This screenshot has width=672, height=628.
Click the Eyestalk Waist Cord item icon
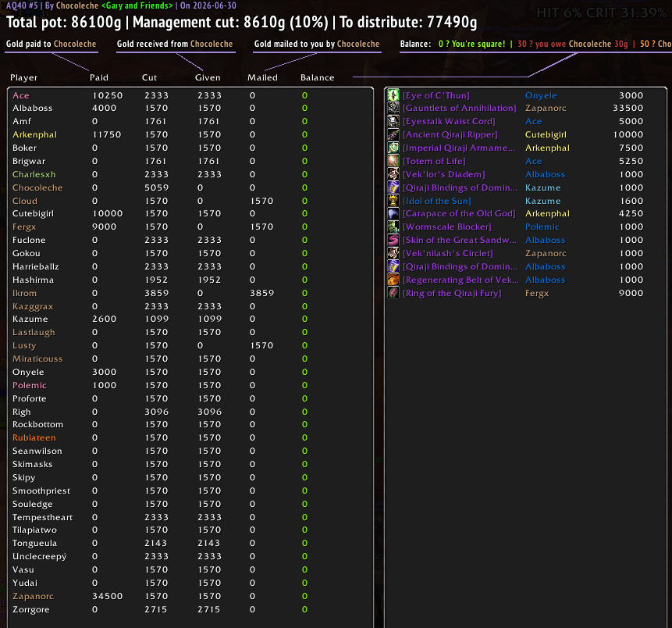393,121
